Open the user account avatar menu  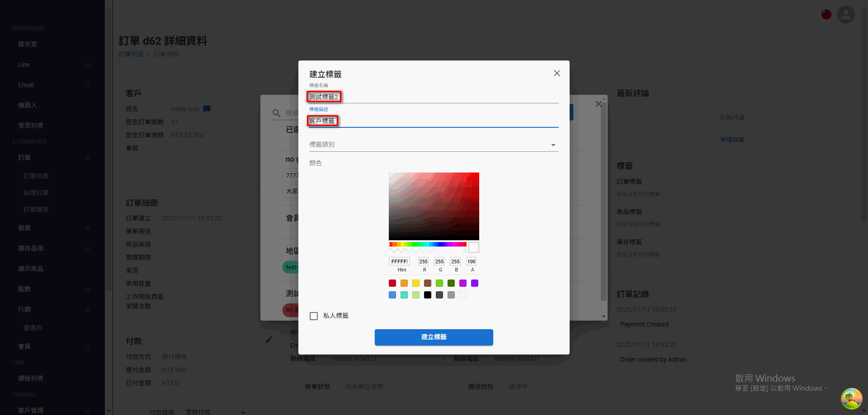click(846, 14)
